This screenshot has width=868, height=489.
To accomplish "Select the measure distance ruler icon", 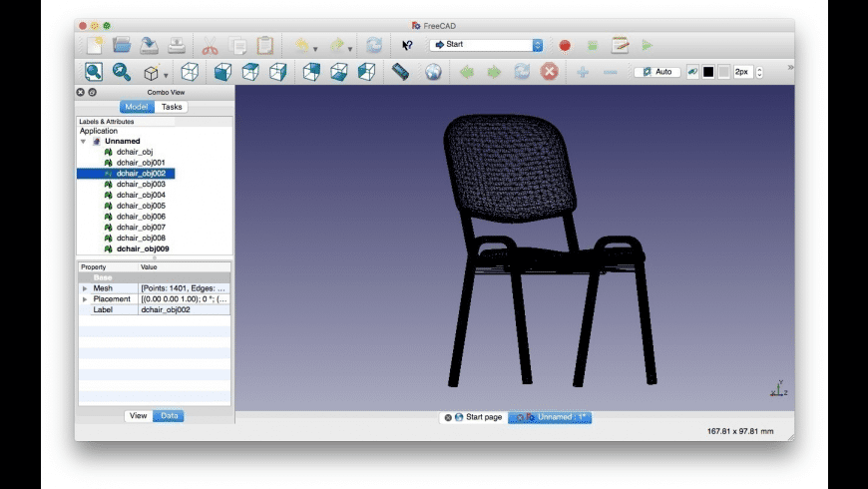I will 400,72.
